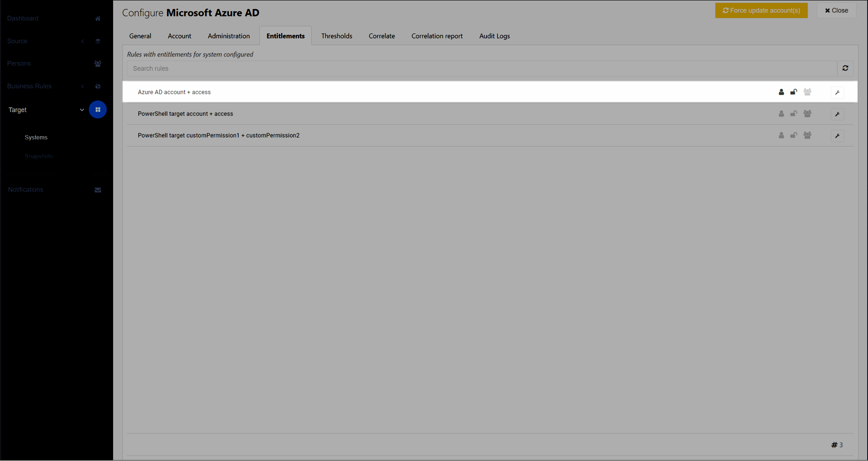Collapse the Target menu chevron

[x=82, y=110]
